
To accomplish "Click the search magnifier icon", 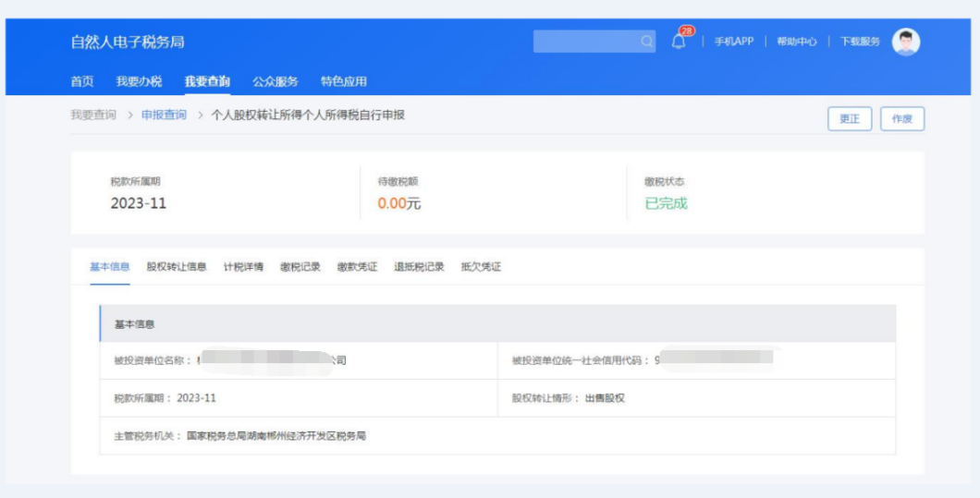I will (x=646, y=42).
